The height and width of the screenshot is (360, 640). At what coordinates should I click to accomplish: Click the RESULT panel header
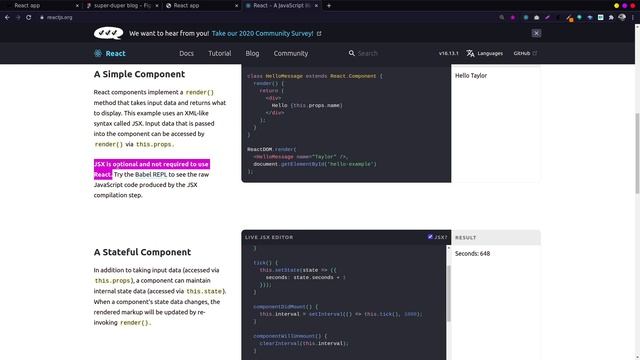pos(496,238)
